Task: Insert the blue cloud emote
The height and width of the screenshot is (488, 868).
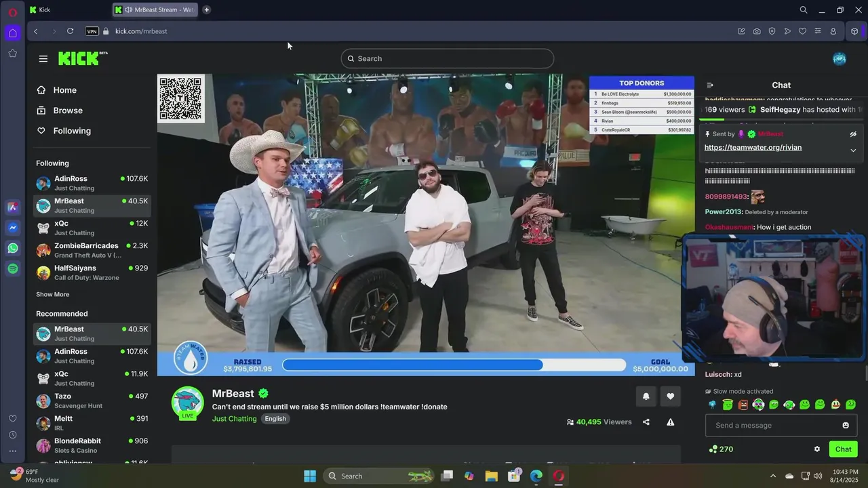Action: (712, 405)
